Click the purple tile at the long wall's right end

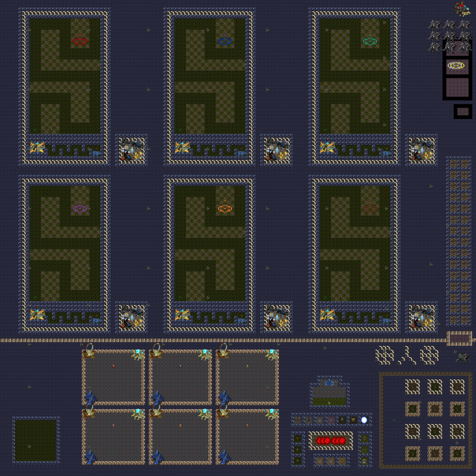coord(459,338)
